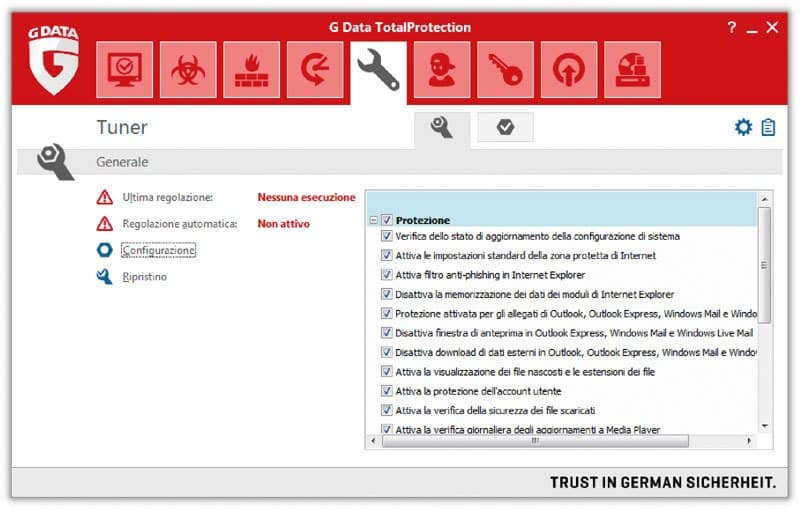Toggle Attiva filtro anti-phishing in Internet Explorer

click(x=386, y=275)
